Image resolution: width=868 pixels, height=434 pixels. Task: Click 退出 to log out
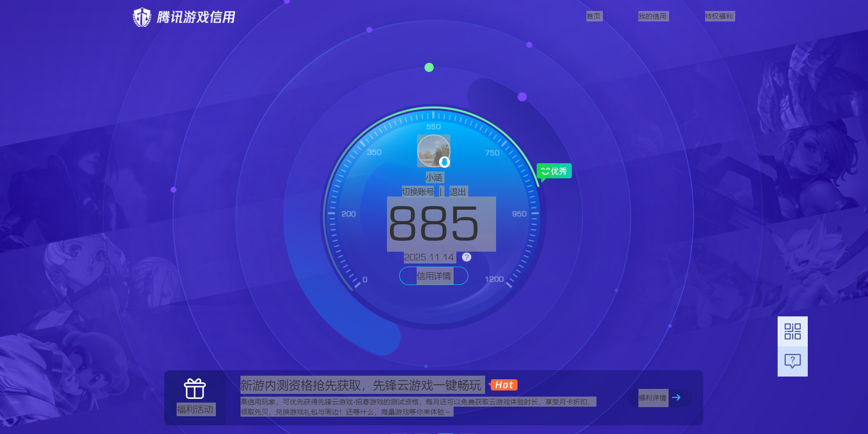458,191
